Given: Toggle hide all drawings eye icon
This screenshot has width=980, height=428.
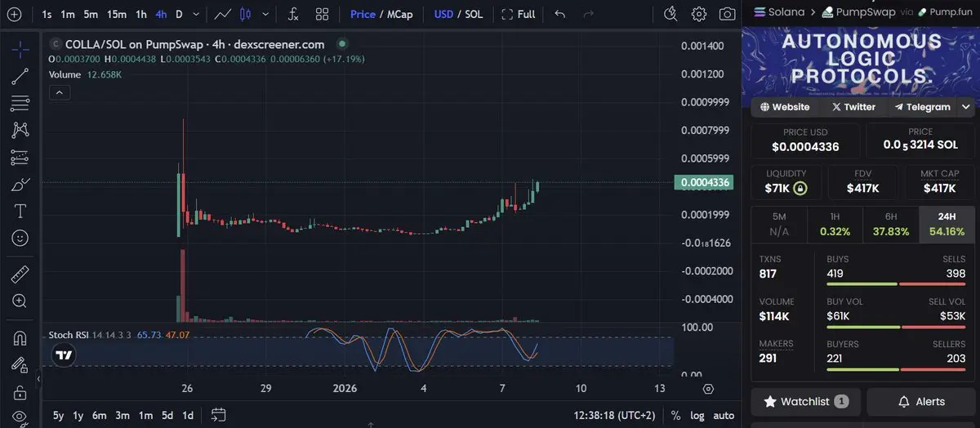Looking at the screenshot, I should pos(20,417).
